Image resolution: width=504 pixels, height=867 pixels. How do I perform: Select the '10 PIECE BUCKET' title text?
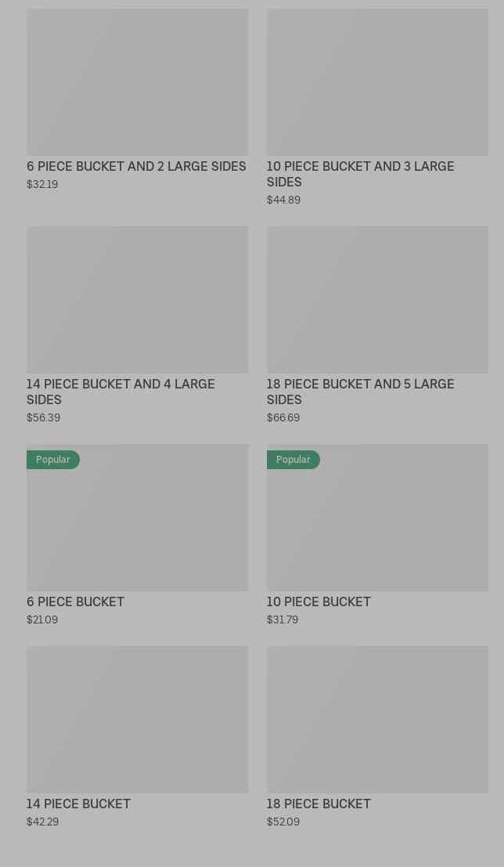(319, 601)
